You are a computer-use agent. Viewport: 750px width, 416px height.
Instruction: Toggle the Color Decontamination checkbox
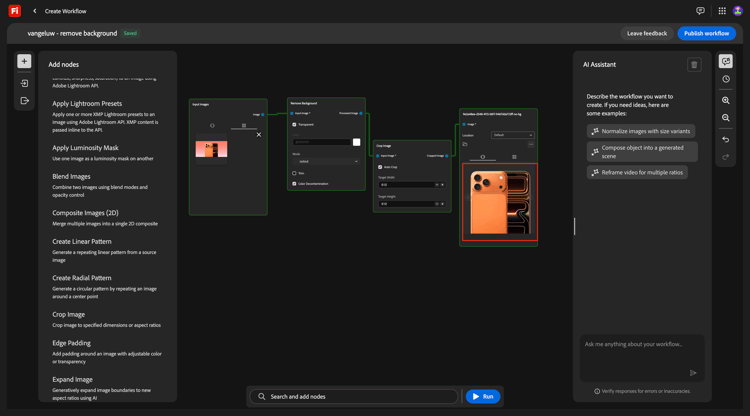[294, 184]
